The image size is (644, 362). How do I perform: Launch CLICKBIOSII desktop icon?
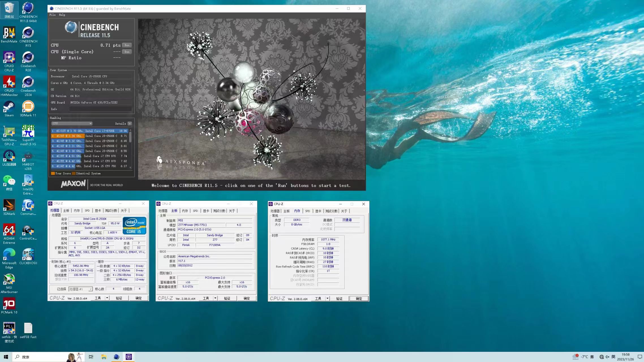(x=28, y=257)
